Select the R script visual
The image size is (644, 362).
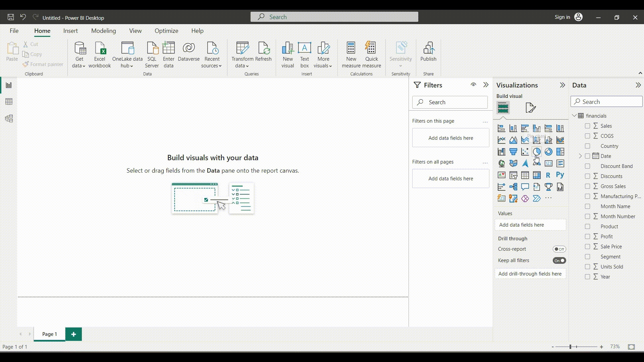pyautogui.click(x=548, y=175)
